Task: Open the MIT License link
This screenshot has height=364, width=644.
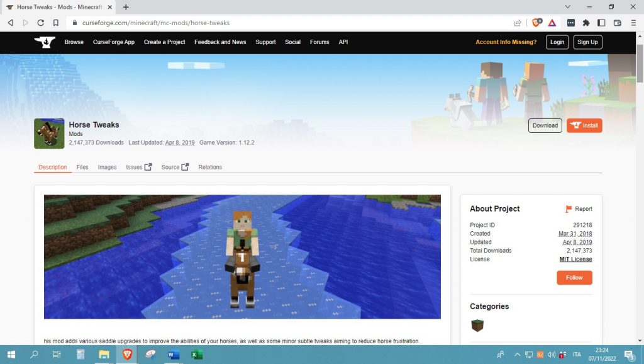Action: tap(575, 259)
